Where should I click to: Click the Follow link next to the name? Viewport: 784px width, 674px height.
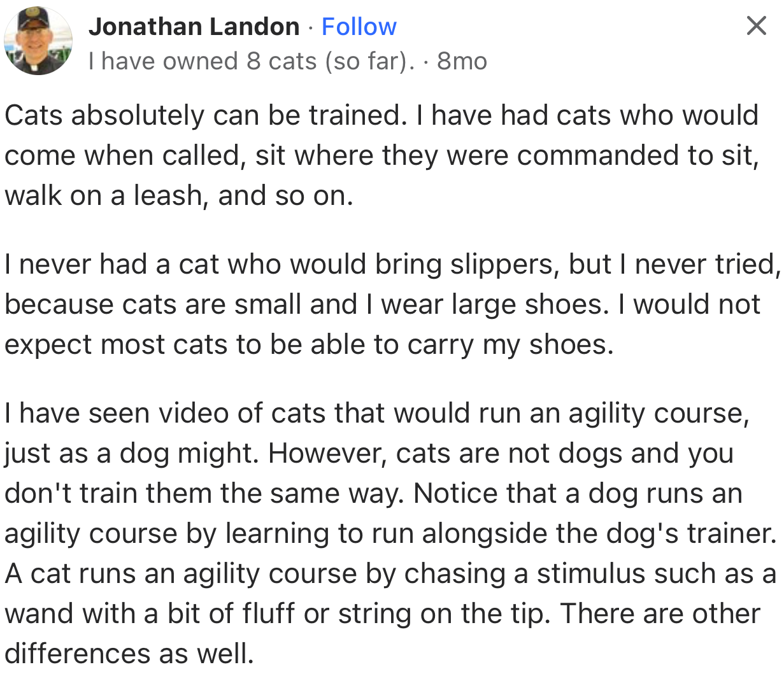pyautogui.click(x=359, y=26)
